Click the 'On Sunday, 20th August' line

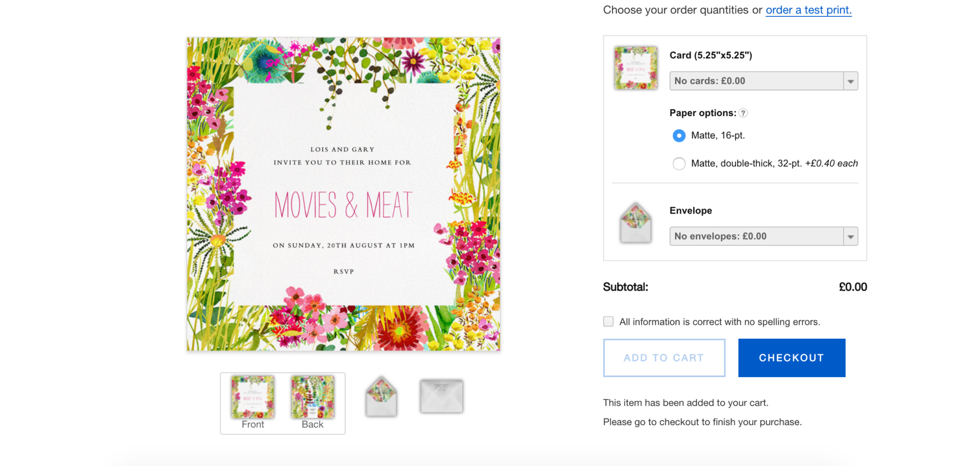(343, 246)
